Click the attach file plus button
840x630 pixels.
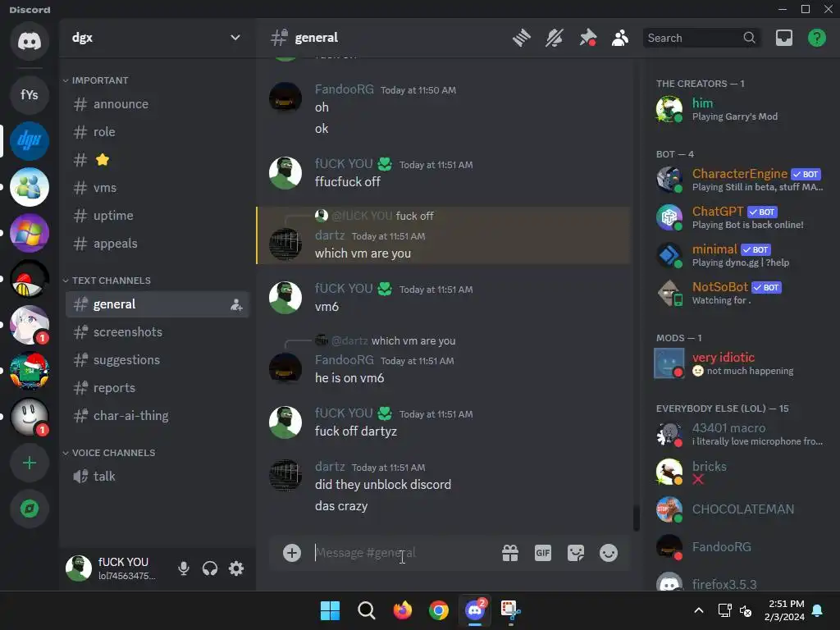click(292, 553)
